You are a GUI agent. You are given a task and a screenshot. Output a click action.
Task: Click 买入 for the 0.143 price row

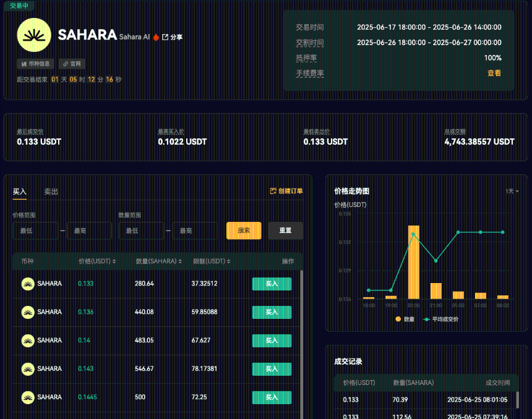tap(272, 369)
